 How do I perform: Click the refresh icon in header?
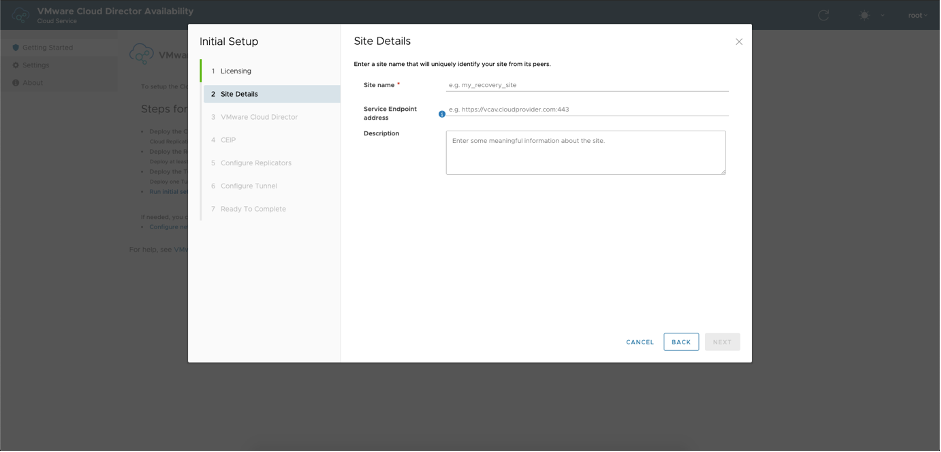coord(824,15)
